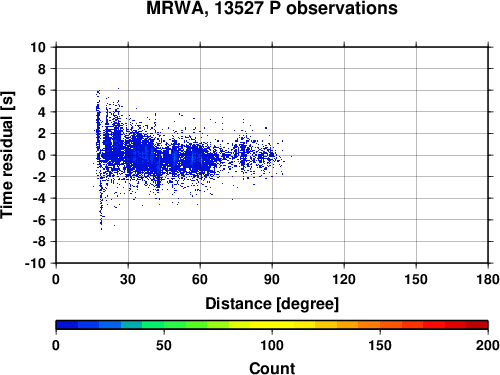
Task: Click the dark red end of colorbar
Action: click(x=477, y=325)
